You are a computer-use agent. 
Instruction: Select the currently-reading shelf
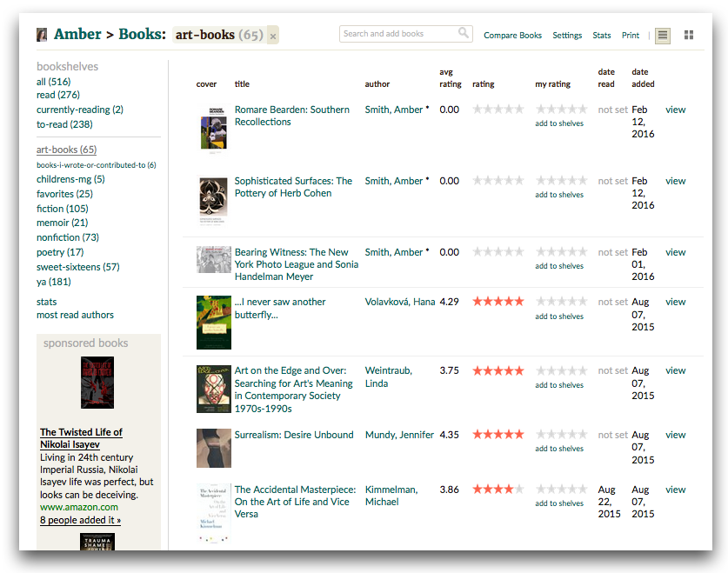pyautogui.click(x=79, y=110)
